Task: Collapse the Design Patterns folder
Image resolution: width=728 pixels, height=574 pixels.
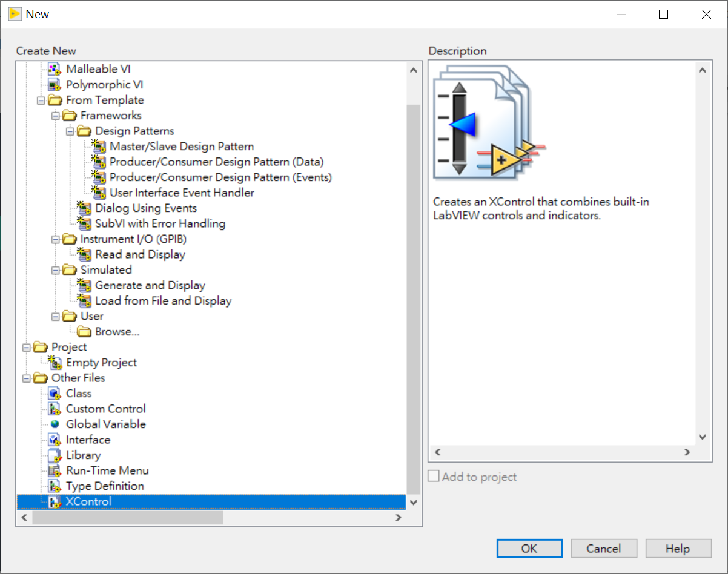Action: (69, 131)
